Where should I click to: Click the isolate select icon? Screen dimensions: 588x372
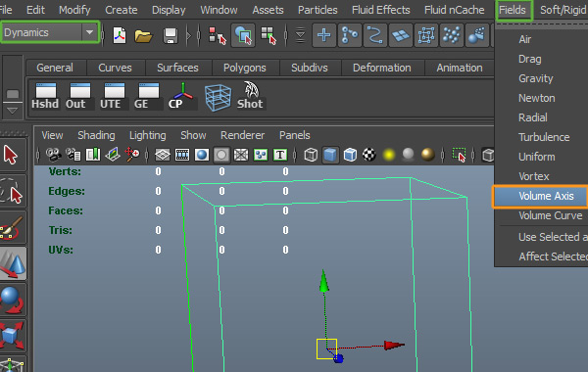coord(459,155)
